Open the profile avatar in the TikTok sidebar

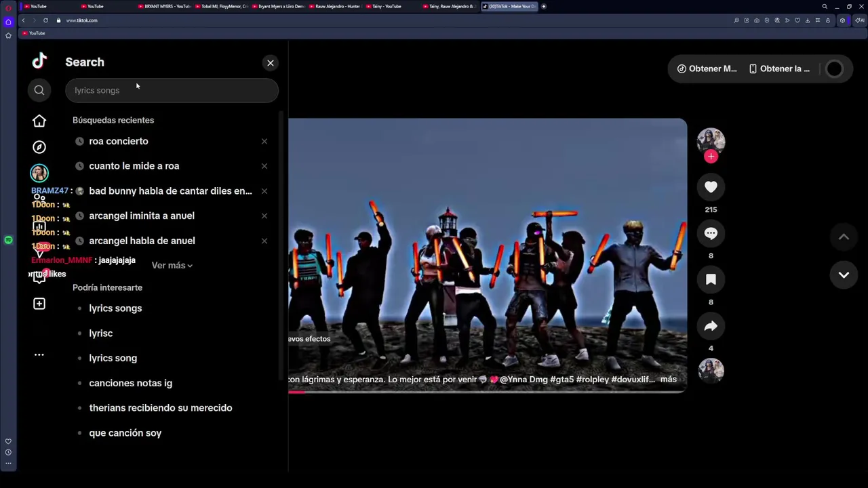39,173
